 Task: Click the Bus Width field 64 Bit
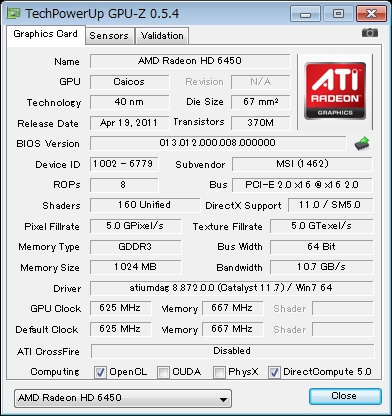(321, 247)
